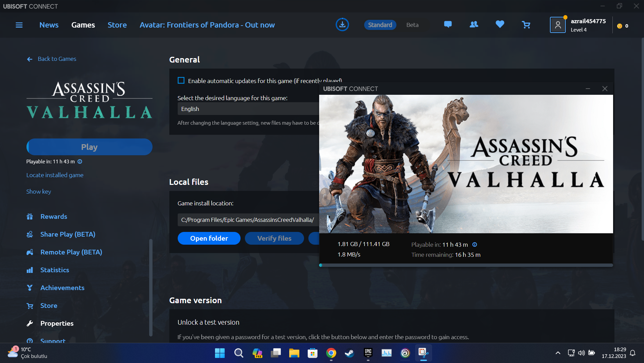Open File Explorer from taskbar
Viewport: 644px width, 363px height.
tap(294, 353)
